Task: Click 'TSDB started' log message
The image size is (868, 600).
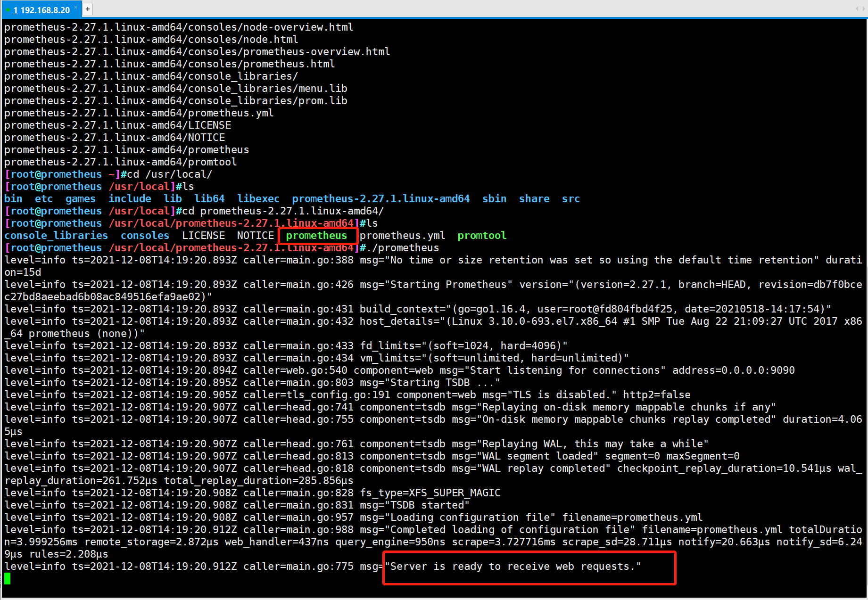Action: pyautogui.click(x=427, y=505)
